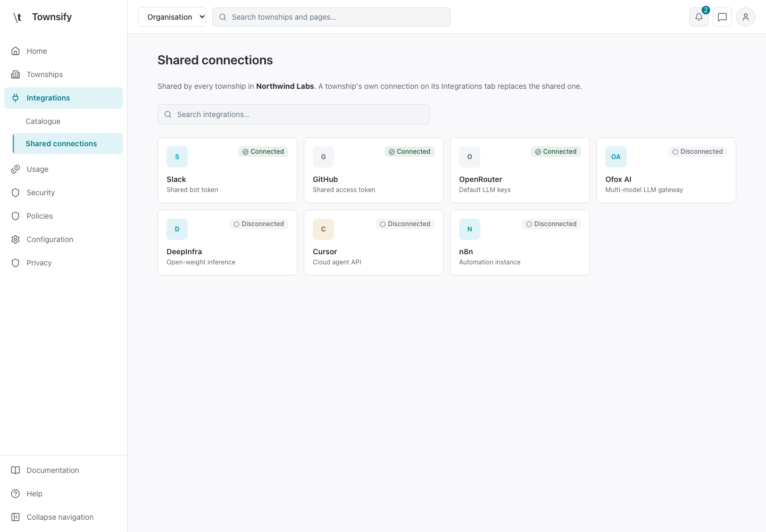Viewport: 766px width, 532px height.
Task: Open the Catalogue sub-page
Action: 68,121
